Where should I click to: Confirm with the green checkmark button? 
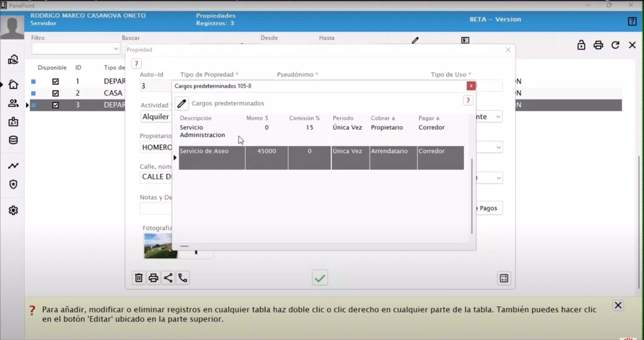click(320, 278)
